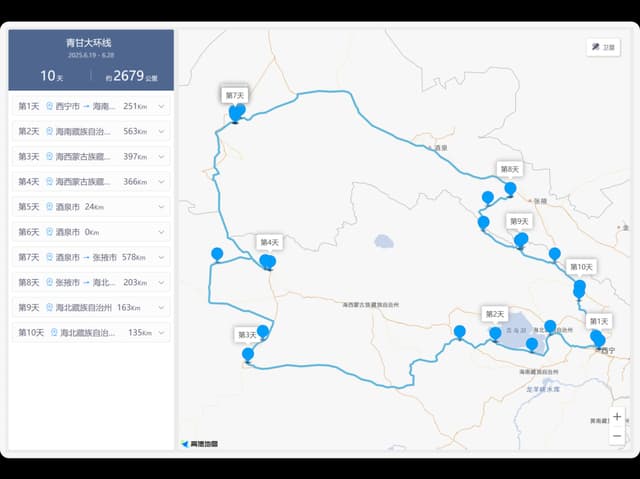Image resolution: width=640 pixels, height=479 pixels.
Task: Open the 第5天 酒泉市 24Km entry
Action: point(91,207)
